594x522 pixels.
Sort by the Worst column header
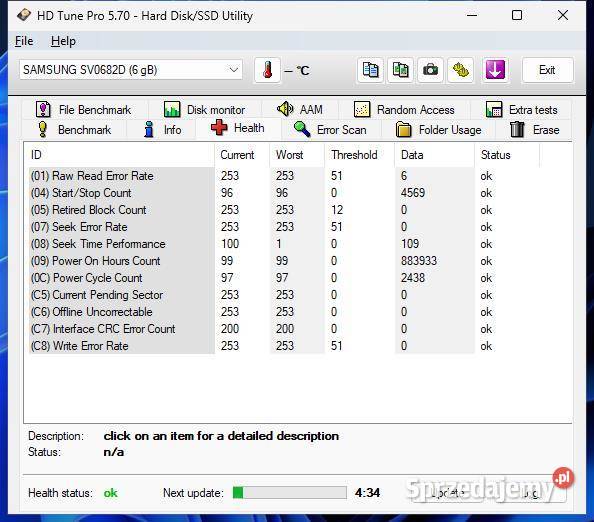click(297, 155)
